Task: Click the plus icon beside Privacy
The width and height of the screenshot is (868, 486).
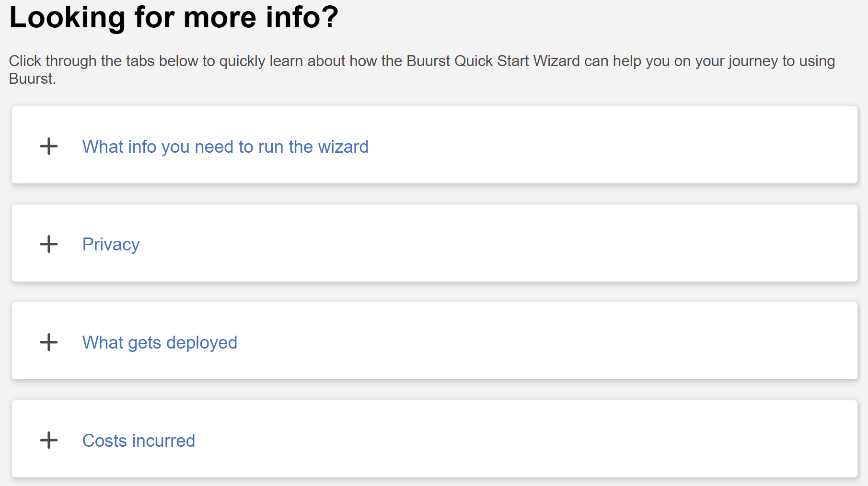Action: click(x=49, y=244)
